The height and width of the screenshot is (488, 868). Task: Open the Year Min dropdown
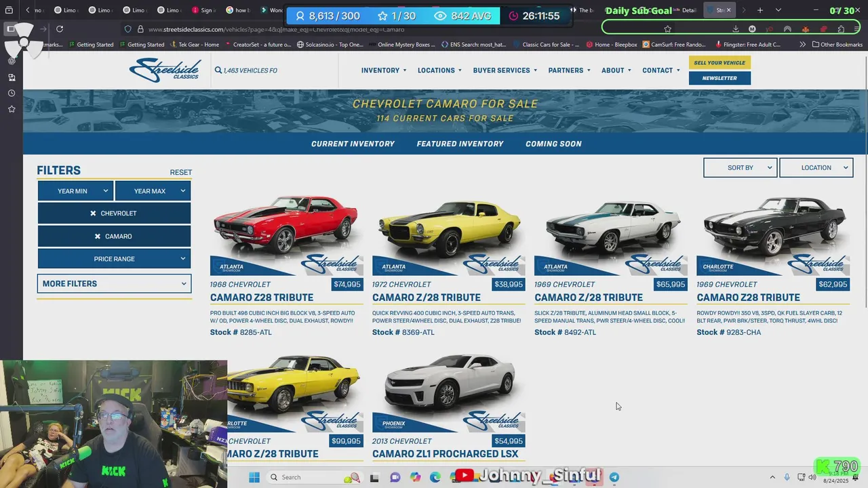[75, 191]
